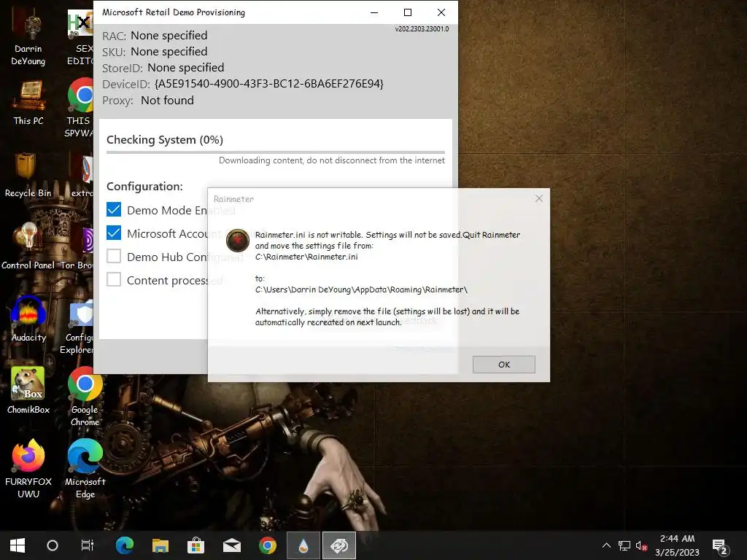Viewport: 747px width, 560px height.
Task: Maximize the Retail Demo Provisioning window
Action: pyautogui.click(x=408, y=12)
